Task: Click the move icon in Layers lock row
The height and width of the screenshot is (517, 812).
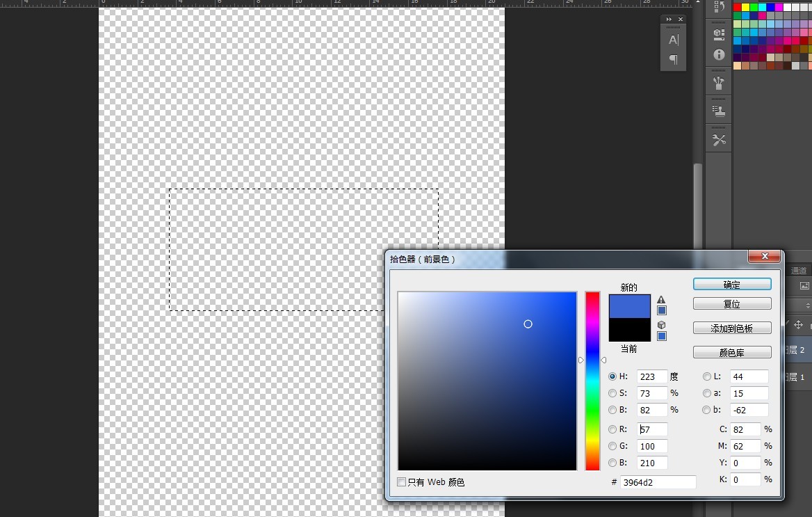Action: point(798,325)
